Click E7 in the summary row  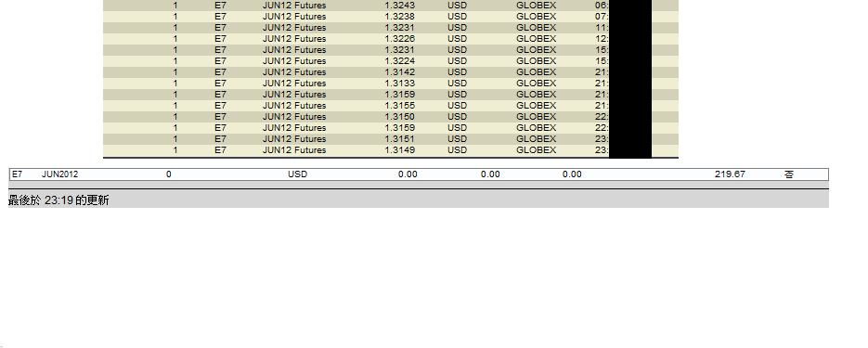17,174
